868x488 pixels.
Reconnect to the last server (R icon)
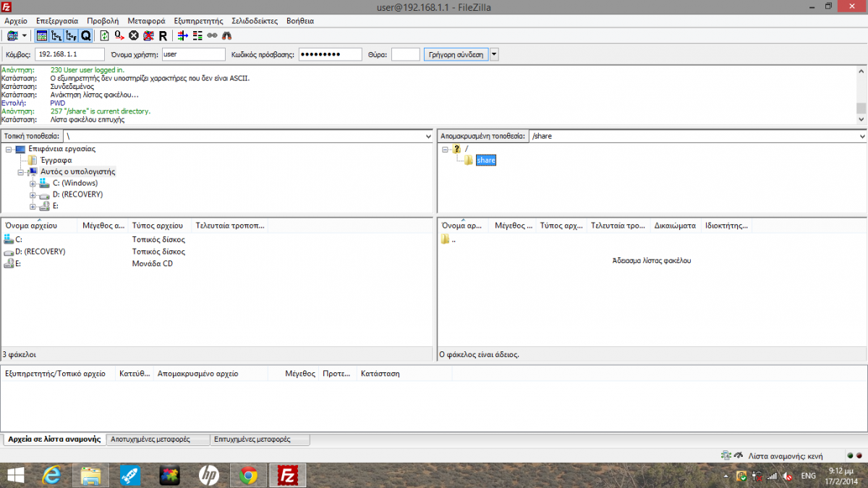pos(163,35)
